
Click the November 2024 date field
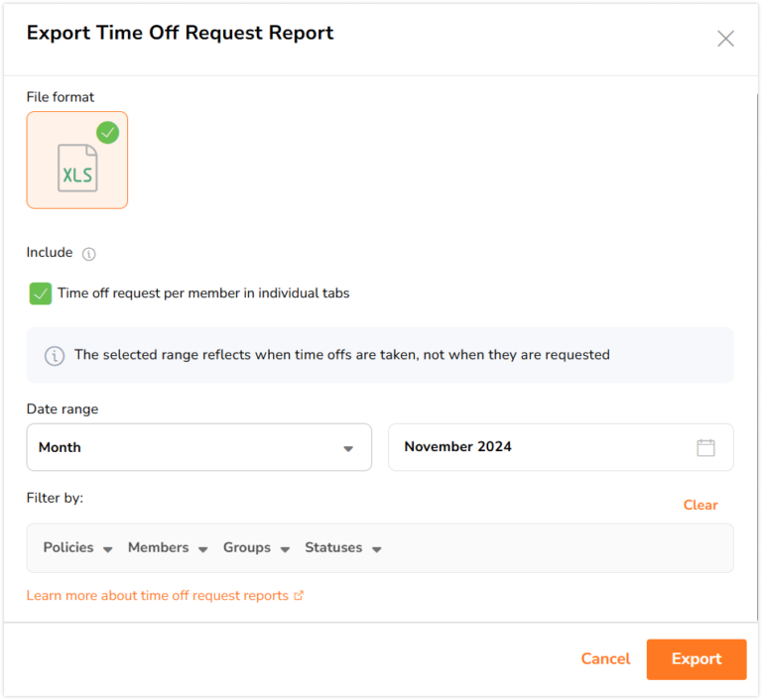pos(561,447)
